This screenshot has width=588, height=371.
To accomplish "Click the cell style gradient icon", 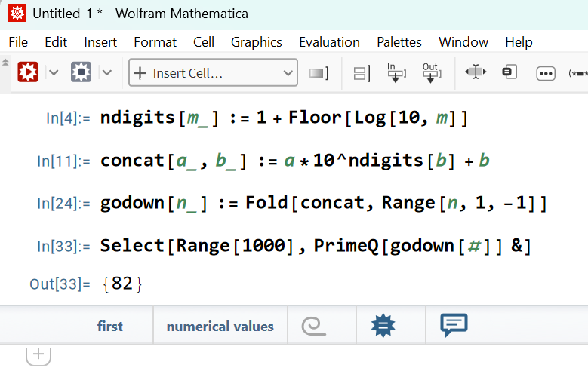I will pyautogui.click(x=319, y=73).
